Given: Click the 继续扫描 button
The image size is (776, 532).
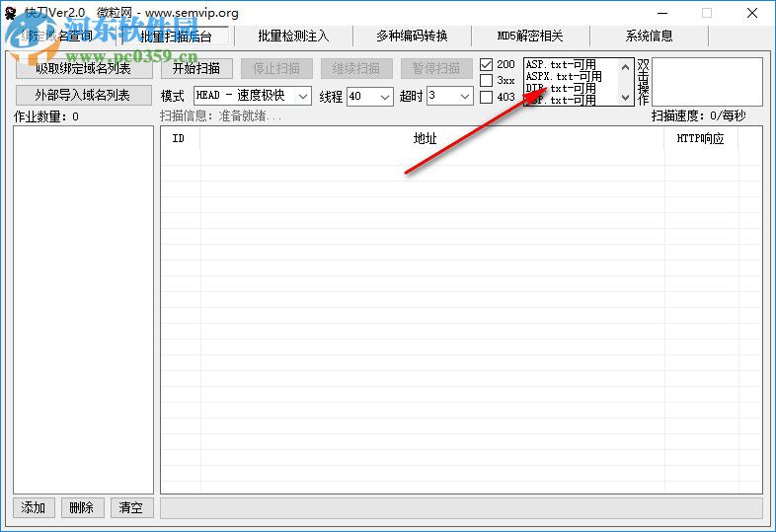Looking at the screenshot, I should 356,68.
